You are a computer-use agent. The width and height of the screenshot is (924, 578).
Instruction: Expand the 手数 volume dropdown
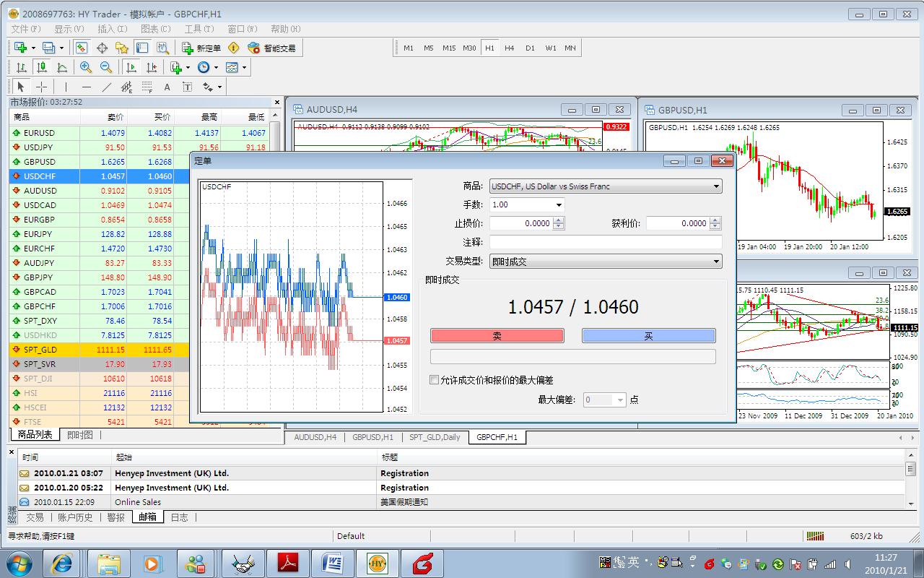559,205
